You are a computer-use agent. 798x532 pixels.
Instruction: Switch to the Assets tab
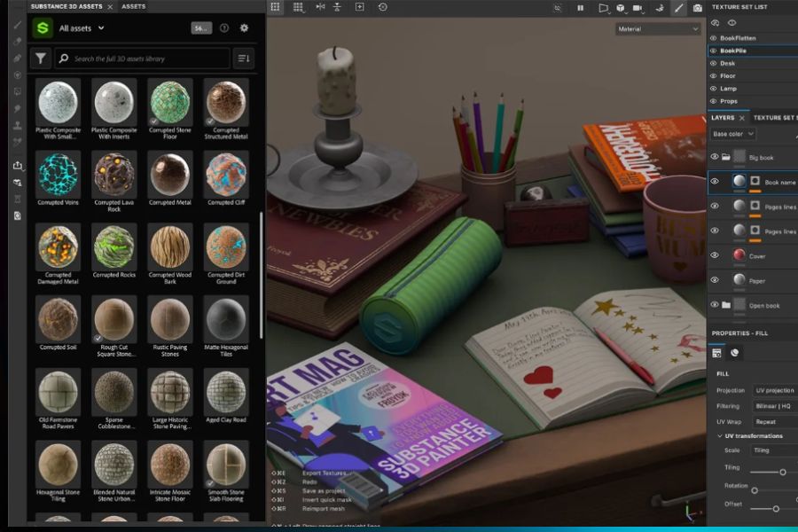pos(133,6)
